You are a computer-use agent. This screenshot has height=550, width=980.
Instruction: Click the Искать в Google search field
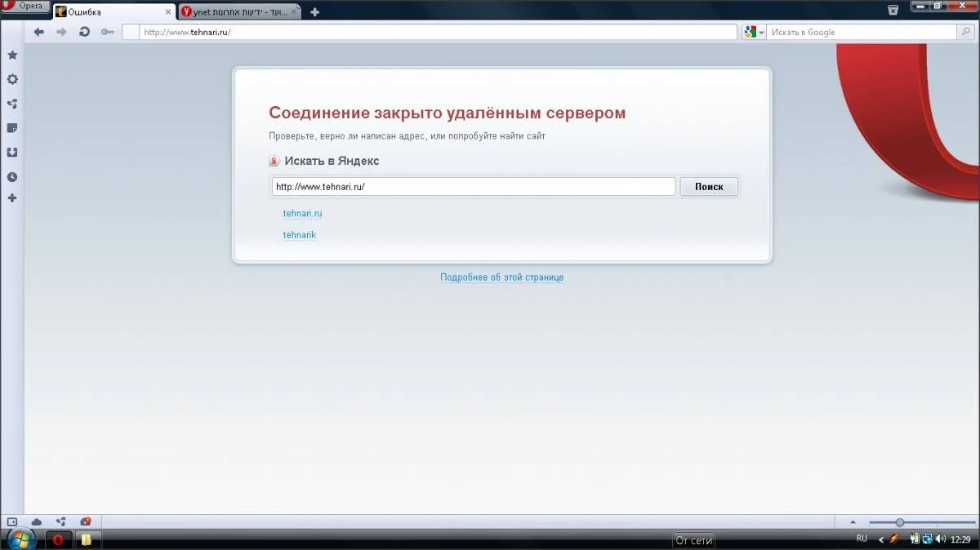(x=862, y=32)
